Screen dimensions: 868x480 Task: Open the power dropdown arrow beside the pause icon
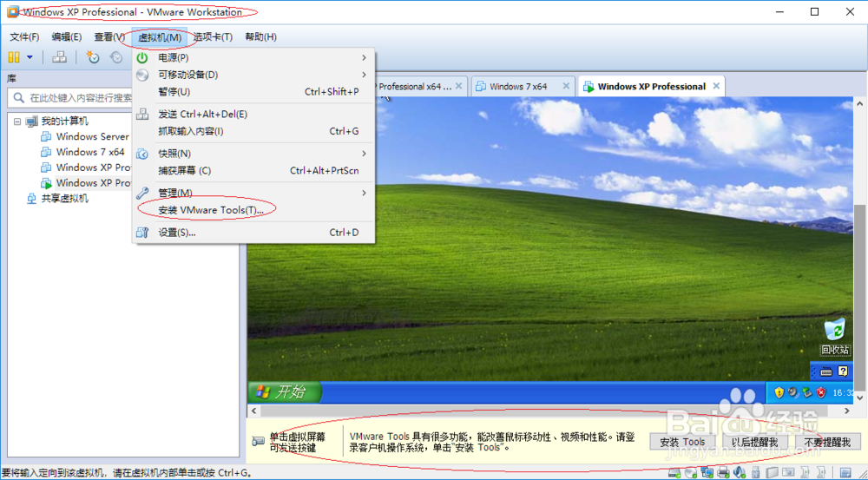[30, 57]
